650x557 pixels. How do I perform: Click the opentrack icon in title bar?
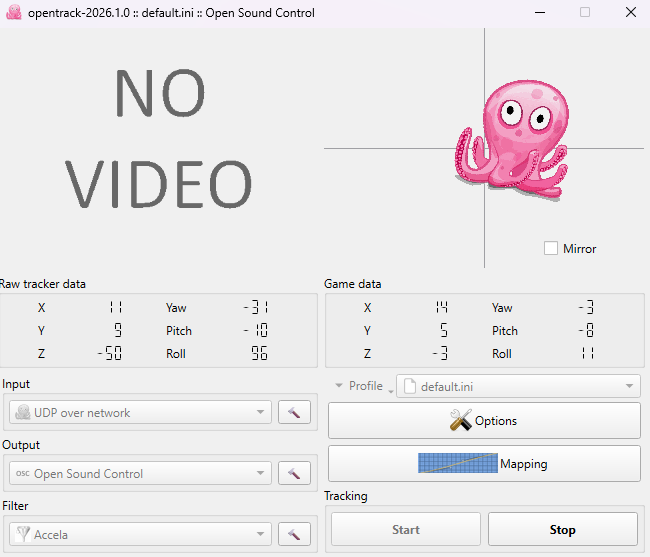[13, 13]
